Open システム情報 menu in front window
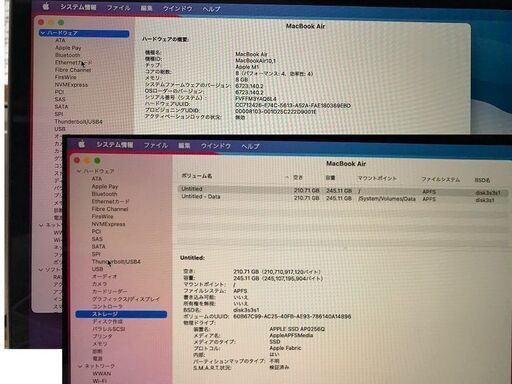The height and width of the screenshot is (384, 512). 115,145
